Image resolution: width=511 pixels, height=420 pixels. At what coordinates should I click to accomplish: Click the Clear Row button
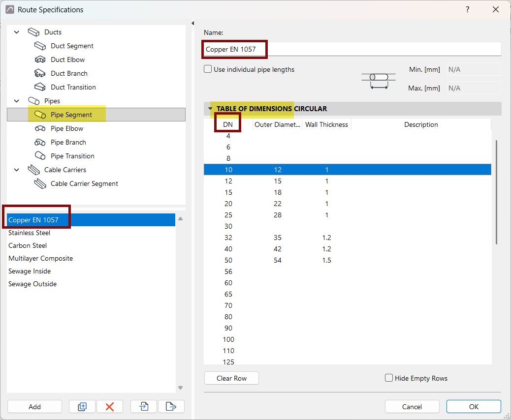(x=231, y=378)
